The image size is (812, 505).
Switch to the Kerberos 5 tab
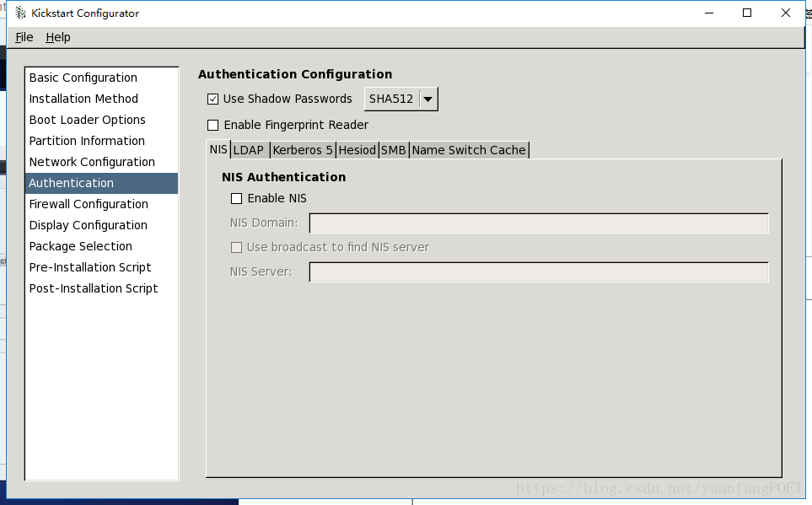click(303, 150)
